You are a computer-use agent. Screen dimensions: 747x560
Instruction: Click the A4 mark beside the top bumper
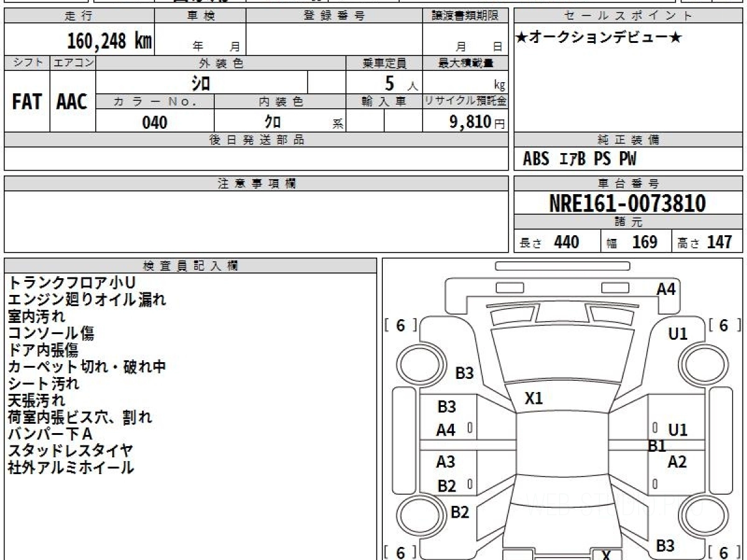pyautogui.click(x=665, y=289)
